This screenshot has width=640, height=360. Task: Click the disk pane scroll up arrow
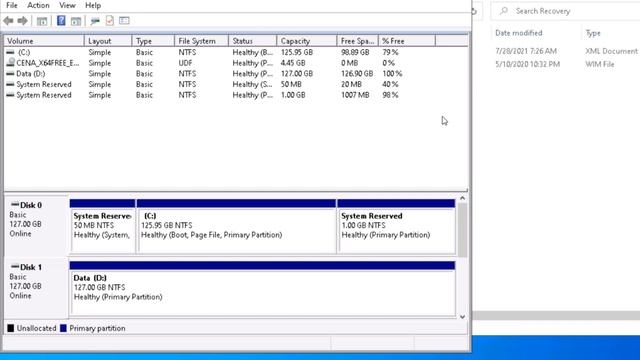tap(462, 198)
